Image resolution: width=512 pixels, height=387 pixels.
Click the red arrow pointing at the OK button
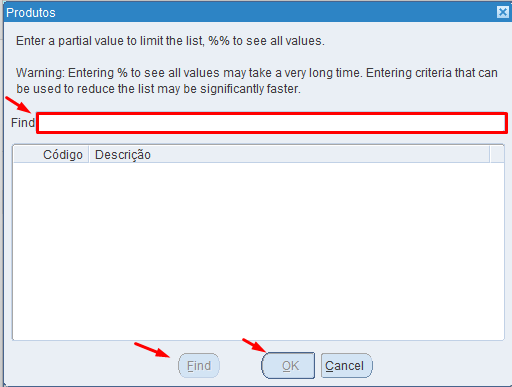pyautogui.click(x=254, y=345)
